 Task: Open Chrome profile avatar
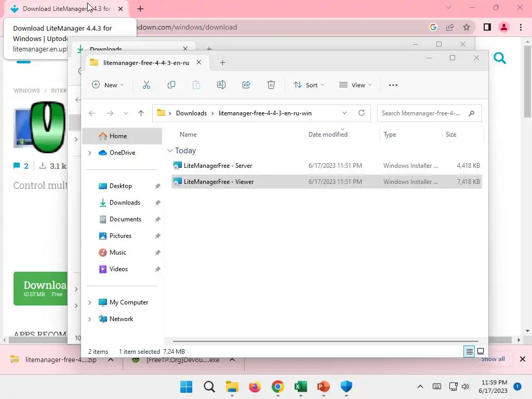coord(504,27)
